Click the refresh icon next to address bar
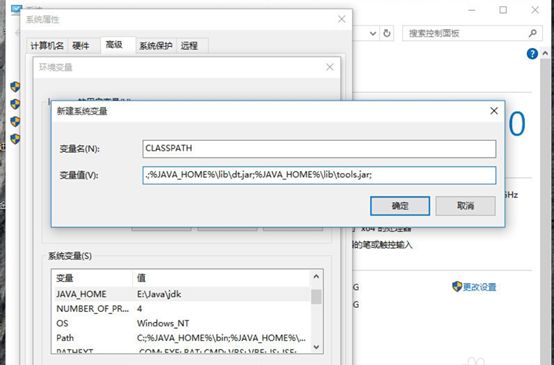Screen dimensions: 554x365 (x=387, y=33)
